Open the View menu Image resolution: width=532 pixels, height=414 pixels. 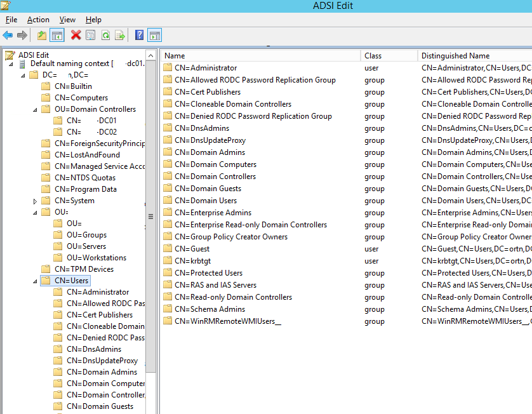(x=67, y=20)
